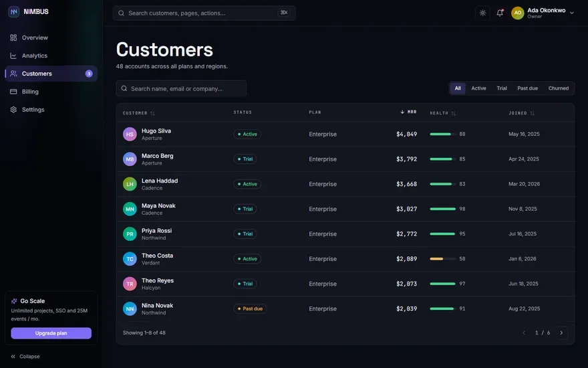
Task: Open Billing from the sidebar
Action: [x=51, y=92]
